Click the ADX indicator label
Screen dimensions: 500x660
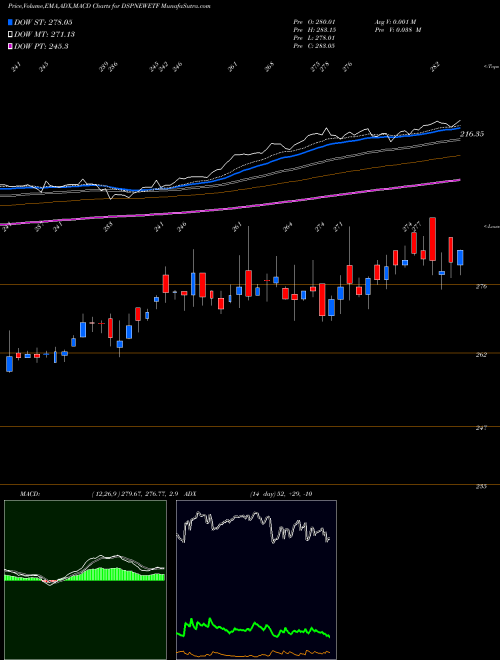coord(190,494)
